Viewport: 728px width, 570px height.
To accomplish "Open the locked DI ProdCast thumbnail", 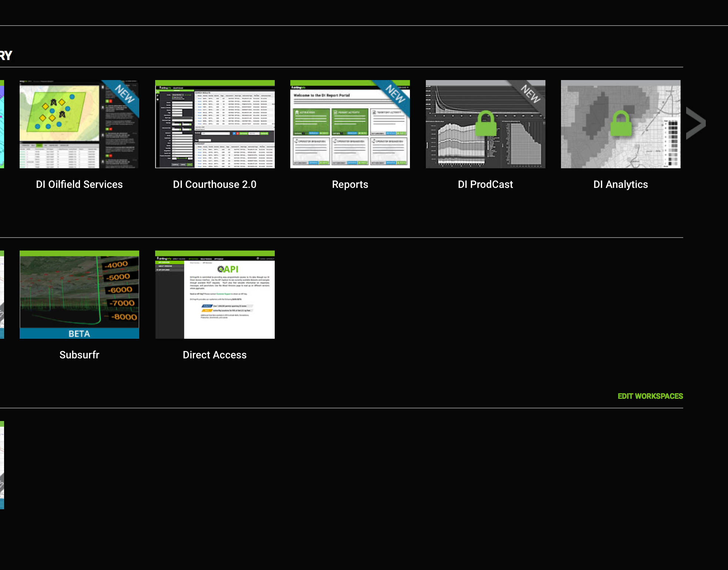I will click(485, 124).
